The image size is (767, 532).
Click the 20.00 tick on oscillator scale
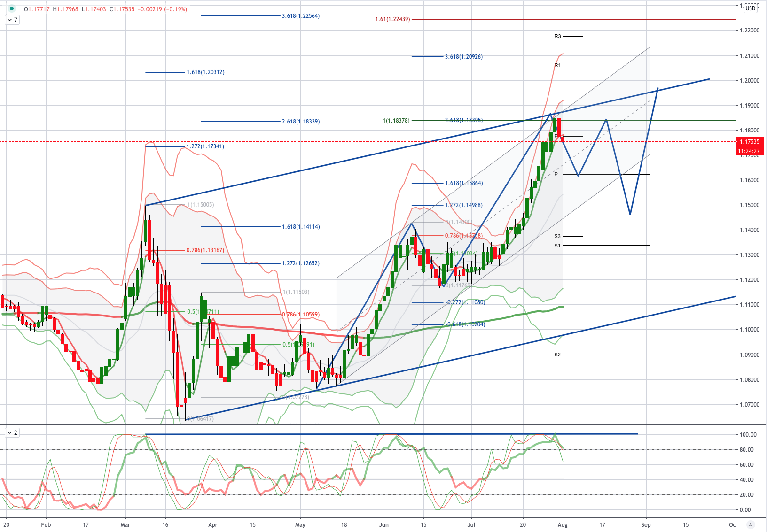coord(746,495)
